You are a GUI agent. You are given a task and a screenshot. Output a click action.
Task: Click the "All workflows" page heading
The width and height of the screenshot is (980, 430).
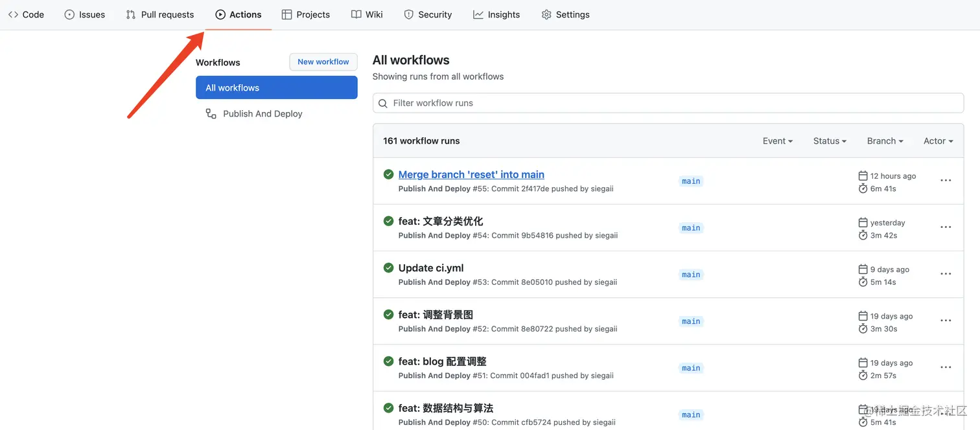click(x=411, y=60)
